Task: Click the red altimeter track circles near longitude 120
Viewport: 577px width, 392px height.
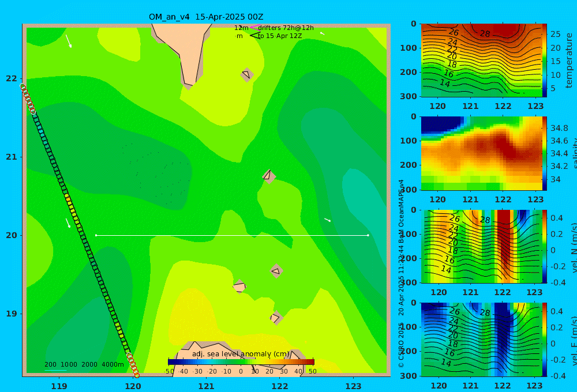Action: coord(133,365)
